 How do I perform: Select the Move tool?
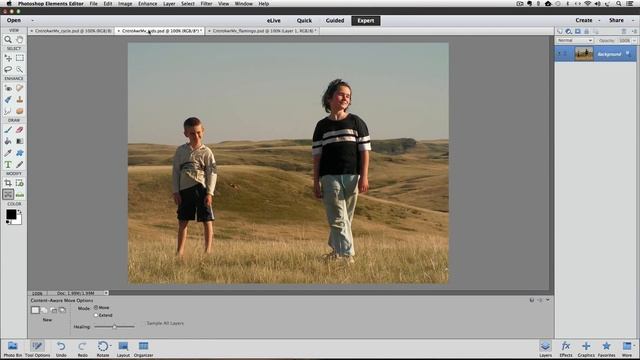coord(8,58)
